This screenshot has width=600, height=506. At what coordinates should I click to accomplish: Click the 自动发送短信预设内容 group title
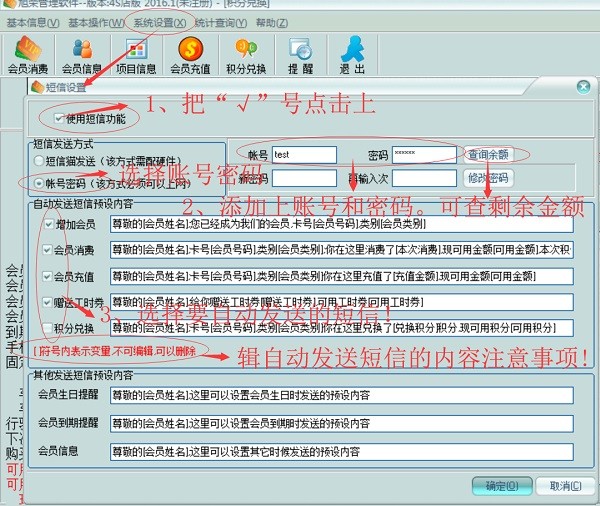click(83, 204)
